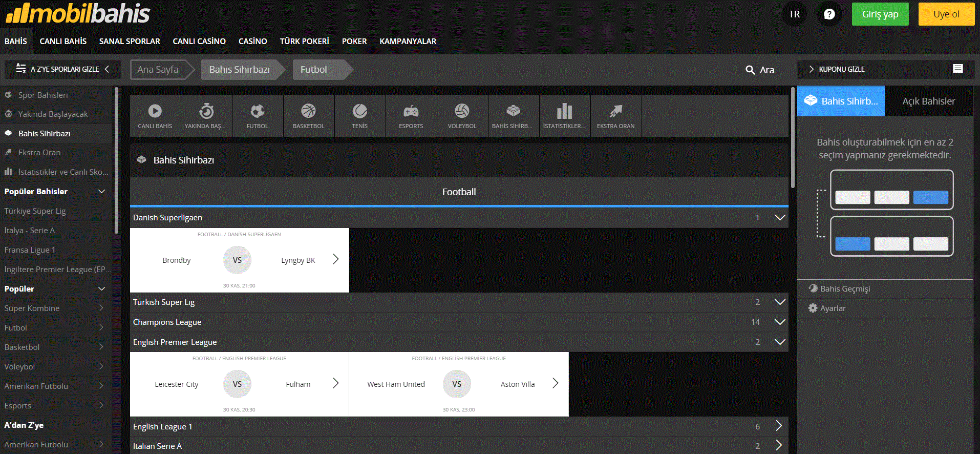Image resolution: width=980 pixels, height=454 pixels.
Task: Open İngiltere Premier League sidebar link
Action: tap(57, 269)
